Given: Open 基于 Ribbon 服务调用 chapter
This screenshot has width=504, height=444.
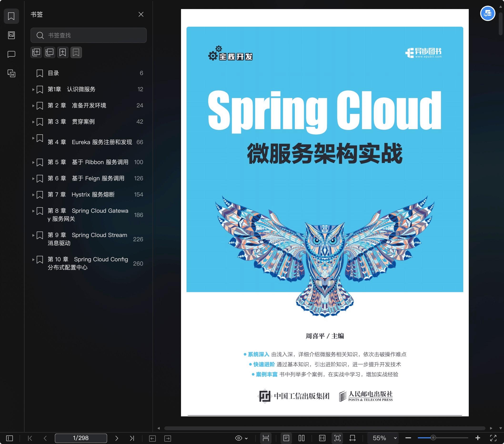Looking at the screenshot, I should [88, 162].
